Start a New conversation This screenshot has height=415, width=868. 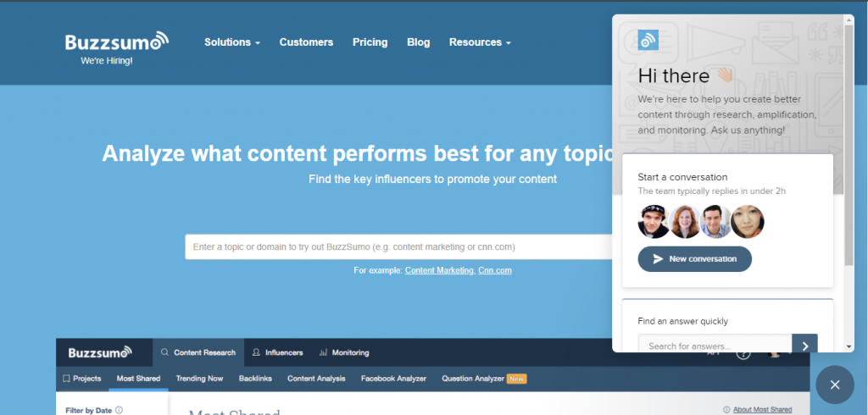pos(694,258)
